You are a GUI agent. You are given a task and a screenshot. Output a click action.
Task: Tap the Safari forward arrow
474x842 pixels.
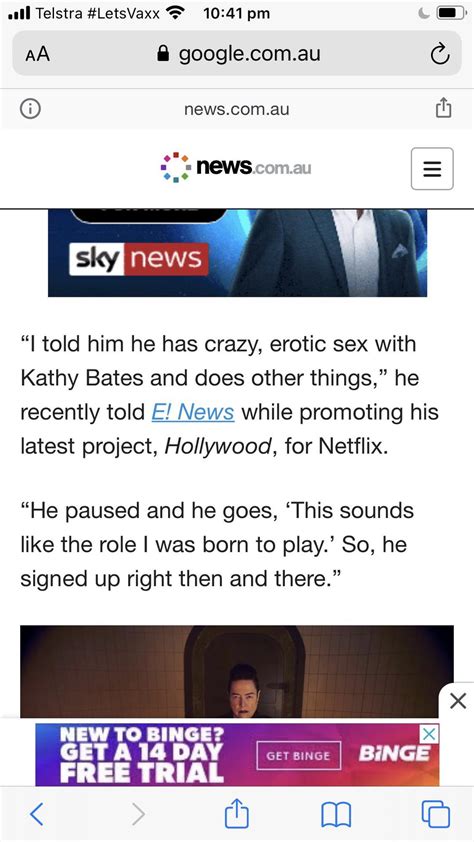click(138, 815)
